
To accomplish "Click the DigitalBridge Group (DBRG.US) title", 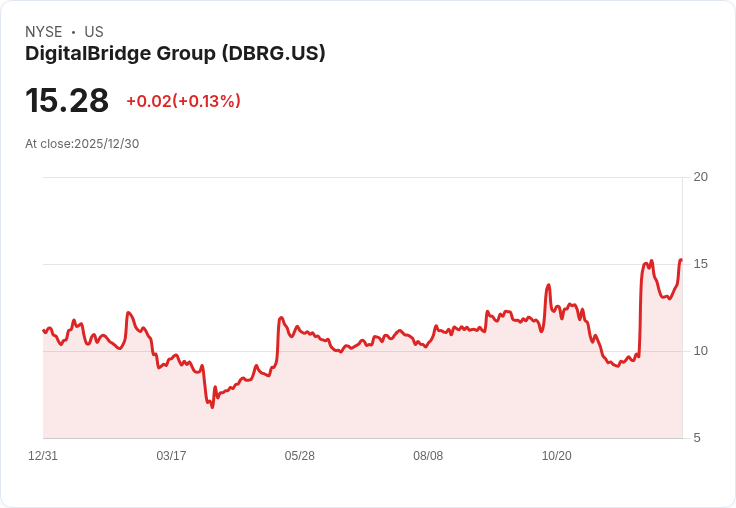I will pyautogui.click(x=175, y=54).
